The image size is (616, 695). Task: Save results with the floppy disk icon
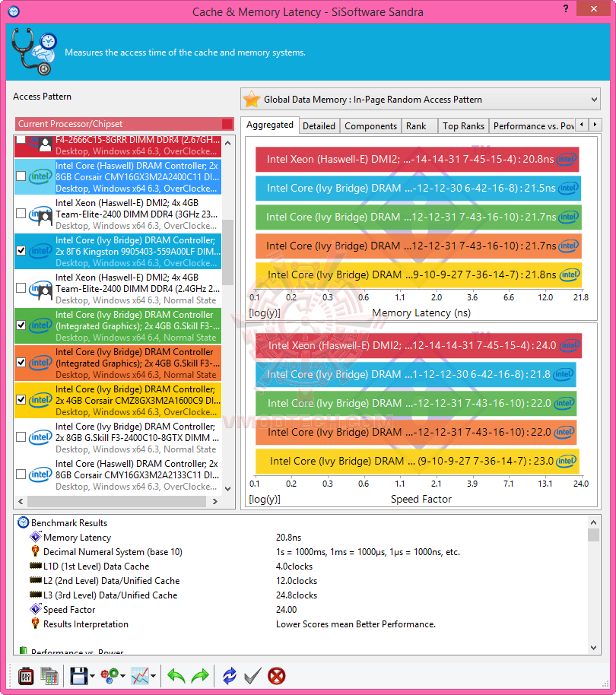79,676
